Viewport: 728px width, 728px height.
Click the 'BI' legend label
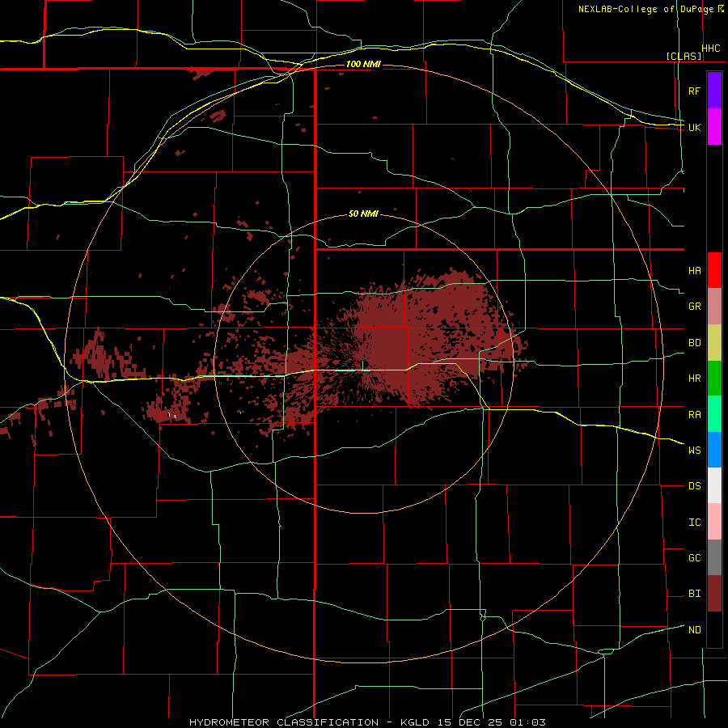[x=695, y=594]
